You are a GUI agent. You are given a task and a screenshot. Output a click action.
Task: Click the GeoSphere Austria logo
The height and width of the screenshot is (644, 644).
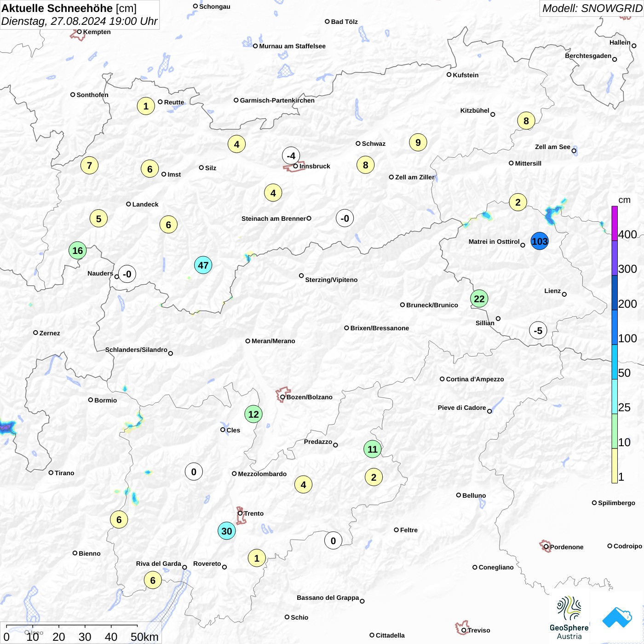(x=569, y=618)
